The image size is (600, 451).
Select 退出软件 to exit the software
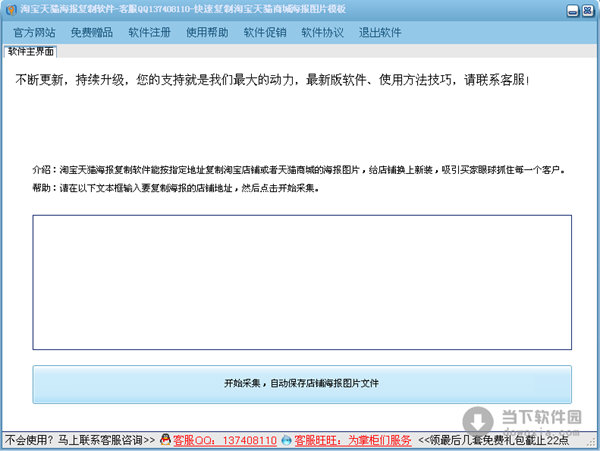pos(380,33)
